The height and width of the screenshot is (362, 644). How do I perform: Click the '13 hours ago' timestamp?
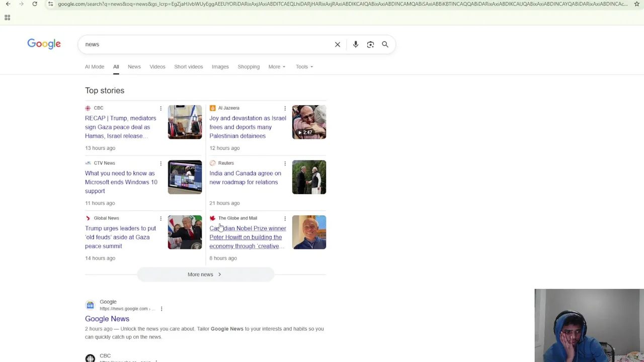(100, 148)
